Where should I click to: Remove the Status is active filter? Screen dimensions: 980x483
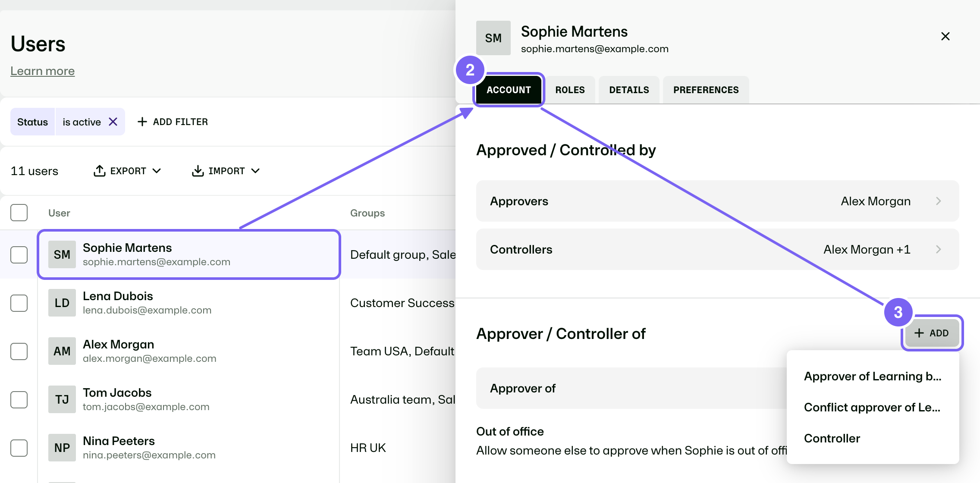point(113,122)
